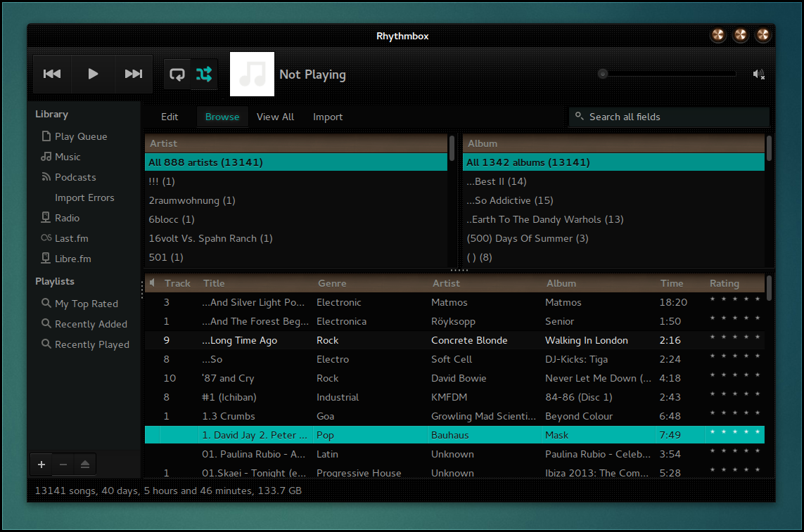Select artist 16volt Vs. Spahn Ranch
The image size is (804, 532).
coord(296,238)
